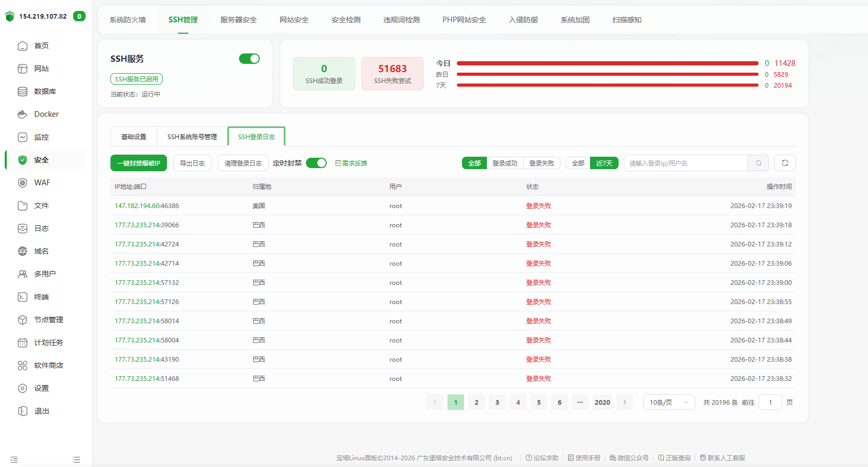Expand more pages via ellipsis button

[x=580, y=402]
